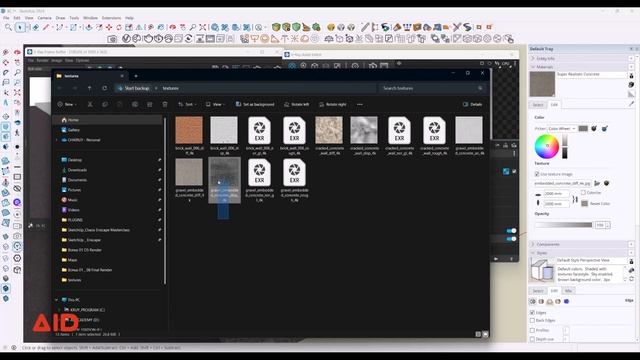Image resolution: width=640 pixels, height=360 pixels.
Task: Click Rotate left button
Action: [297, 104]
